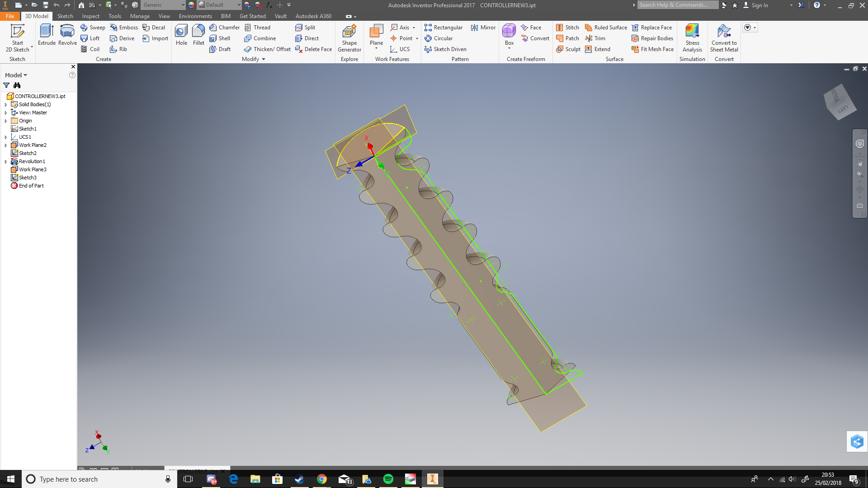Open the Shape Generator
The image size is (868, 488).
349,36
